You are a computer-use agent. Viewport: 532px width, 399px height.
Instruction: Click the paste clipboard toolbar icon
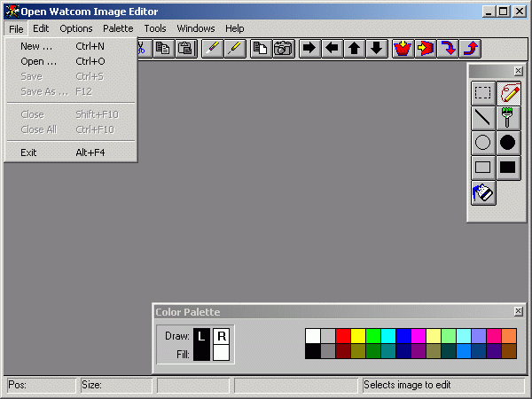tap(186, 48)
